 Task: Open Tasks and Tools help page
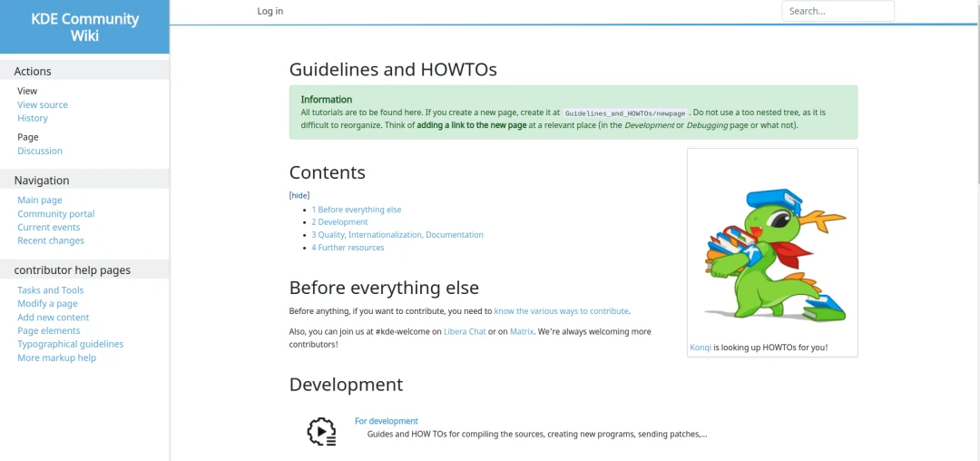[x=51, y=290]
